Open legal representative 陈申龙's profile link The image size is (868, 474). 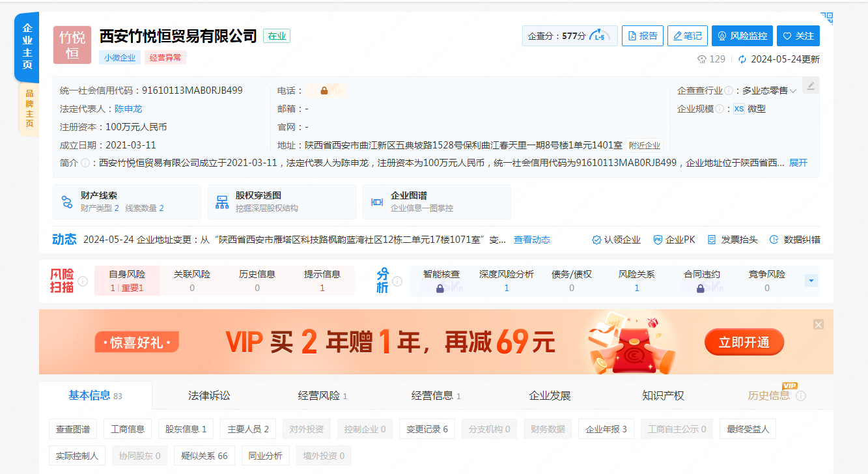point(128,109)
